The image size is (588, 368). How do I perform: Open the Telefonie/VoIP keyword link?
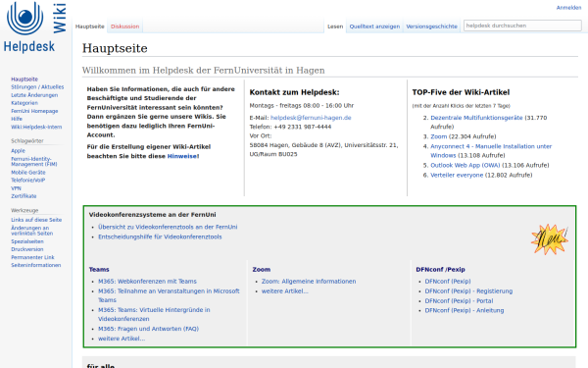[27, 181]
